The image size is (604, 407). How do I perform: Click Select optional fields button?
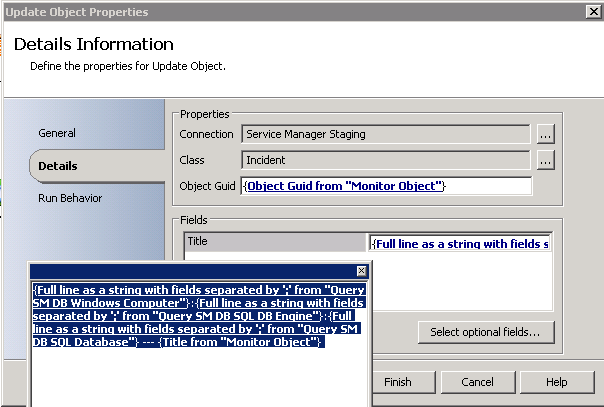coord(486,332)
